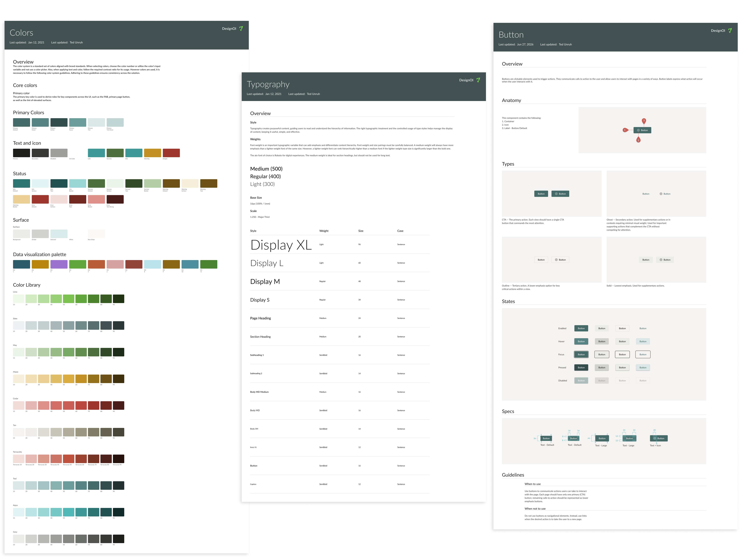Viewport: 740px width, 560px height.
Task: Select the purple DV 3 palette swatch
Action: click(x=59, y=264)
